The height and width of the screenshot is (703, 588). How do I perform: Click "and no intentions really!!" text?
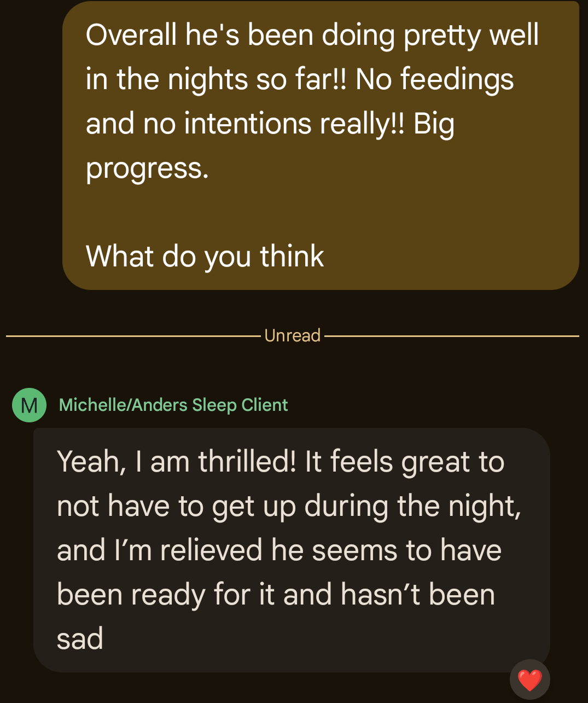tap(245, 124)
